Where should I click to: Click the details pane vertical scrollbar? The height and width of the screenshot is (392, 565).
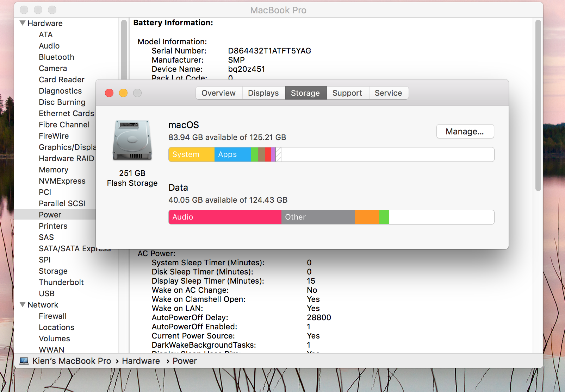(538, 105)
